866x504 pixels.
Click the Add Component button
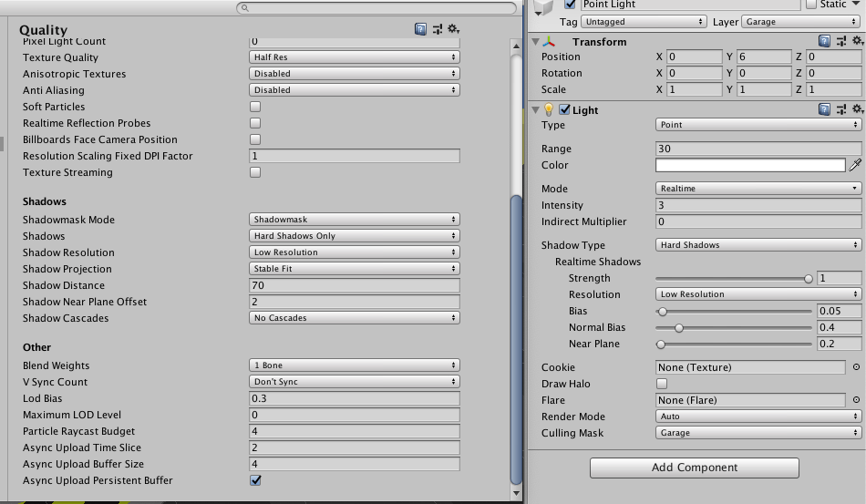[x=695, y=468]
